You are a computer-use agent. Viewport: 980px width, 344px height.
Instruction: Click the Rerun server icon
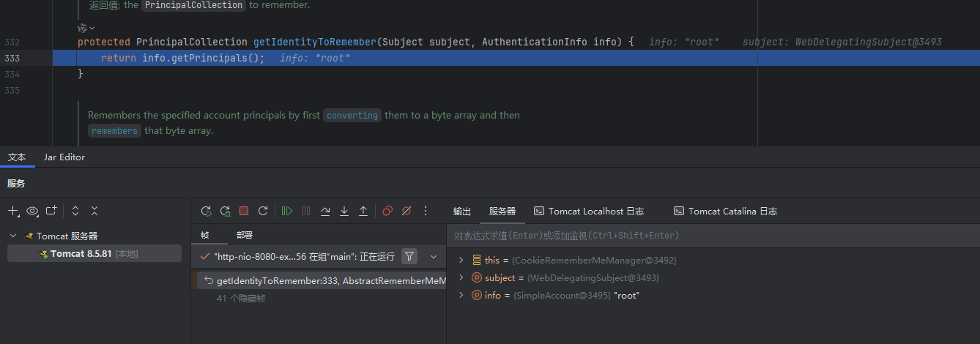click(206, 211)
